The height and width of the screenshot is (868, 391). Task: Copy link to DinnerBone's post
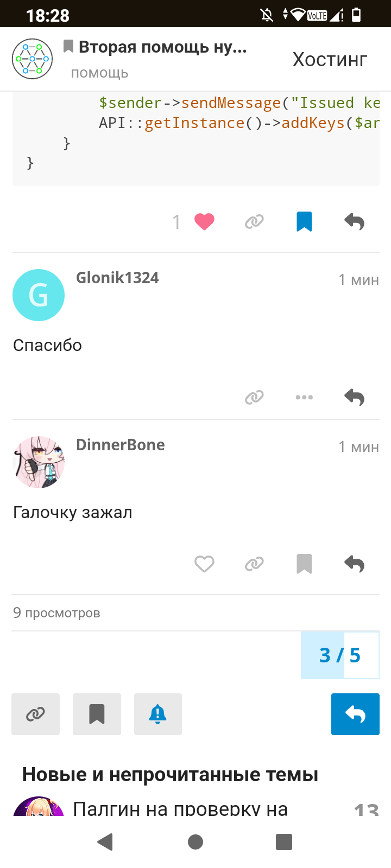[x=254, y=564]
